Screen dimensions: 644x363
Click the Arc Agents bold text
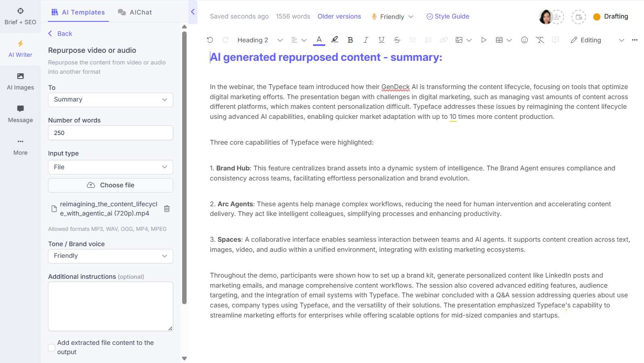pos(235,204)
